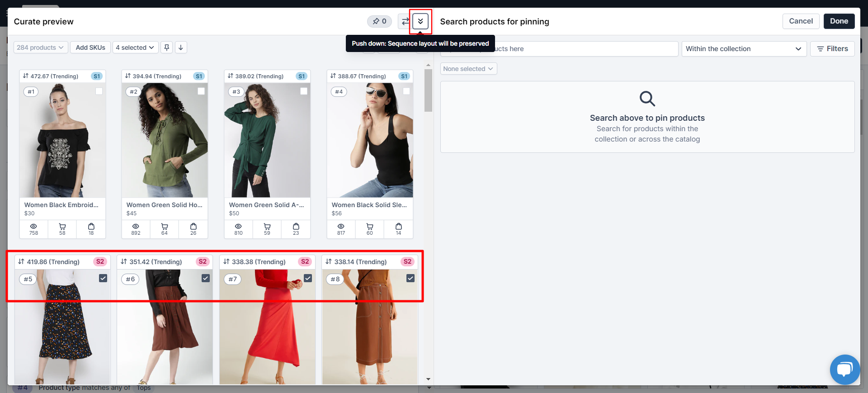868x393 pixels.
Task: Click the $30 price text
Action: pos(29,213)
